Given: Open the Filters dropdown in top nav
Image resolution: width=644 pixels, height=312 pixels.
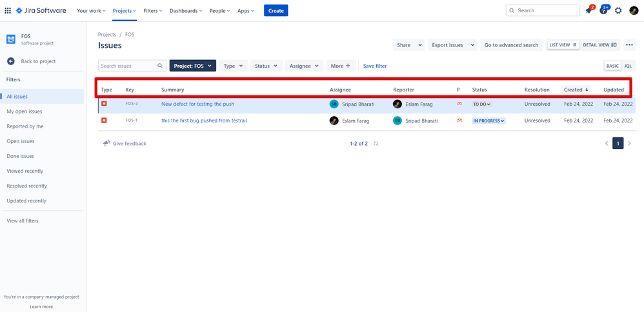Looking at the screenshot, I should click(153, 11).
